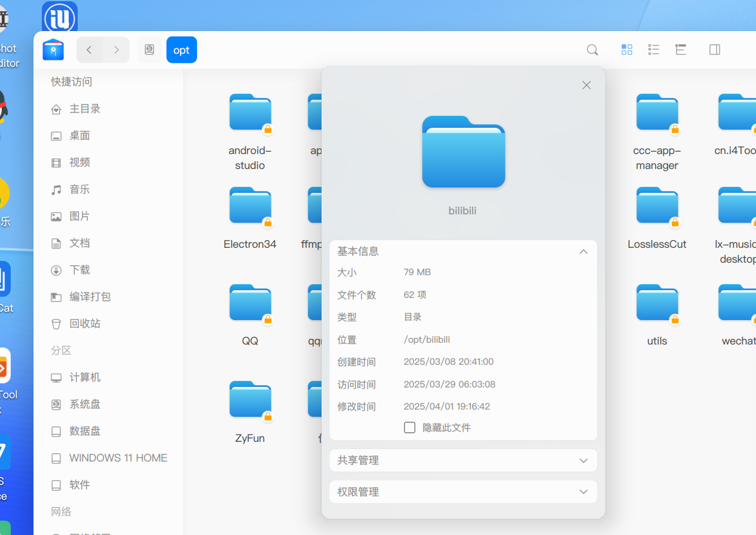Click the modified time 2025/04/01 19:16:42

click(x=447, y=406)
